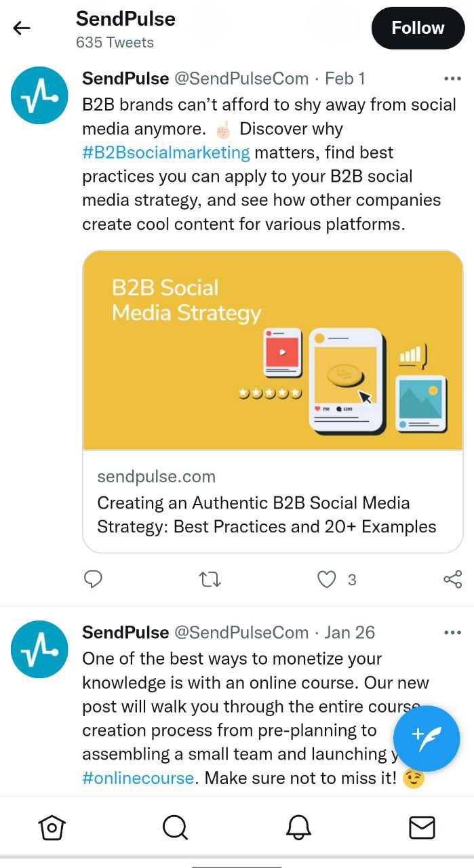
Task: Open the Notifications bell tab
Action: coord(298,827)
